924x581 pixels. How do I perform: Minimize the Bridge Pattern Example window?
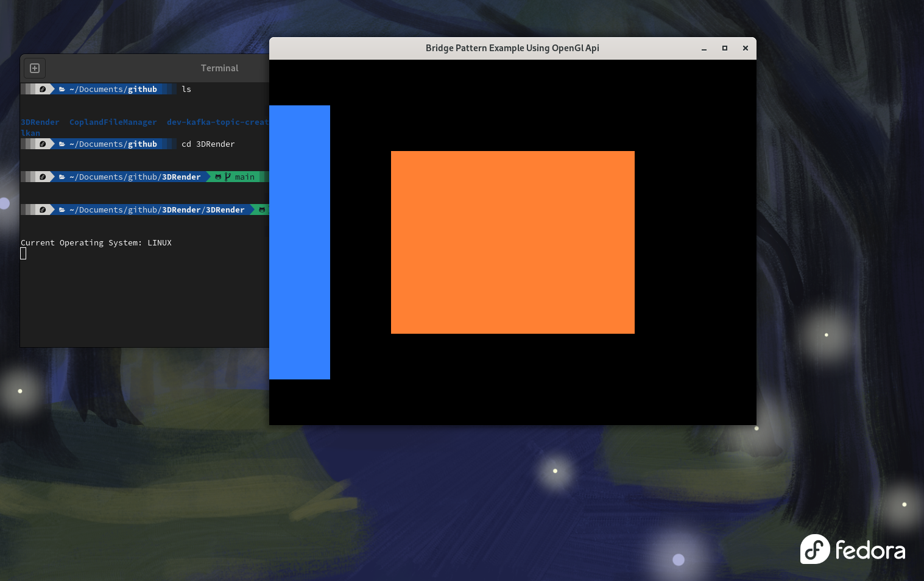pyautogui.click(x=704, y=48)
